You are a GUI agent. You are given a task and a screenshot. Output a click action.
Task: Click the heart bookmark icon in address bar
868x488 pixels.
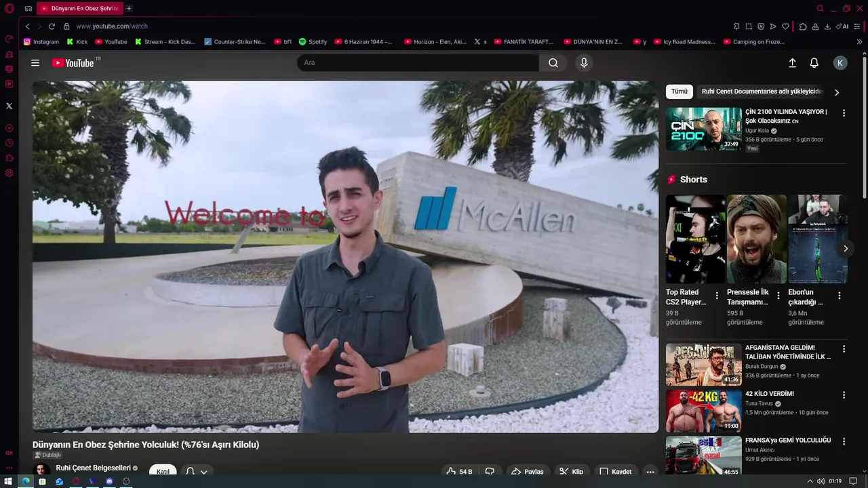(x=785, y=26)
